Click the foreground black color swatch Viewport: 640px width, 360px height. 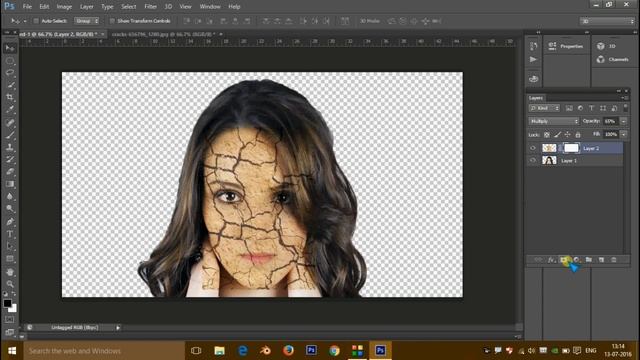pyautogui.click(x=7, y=303)
